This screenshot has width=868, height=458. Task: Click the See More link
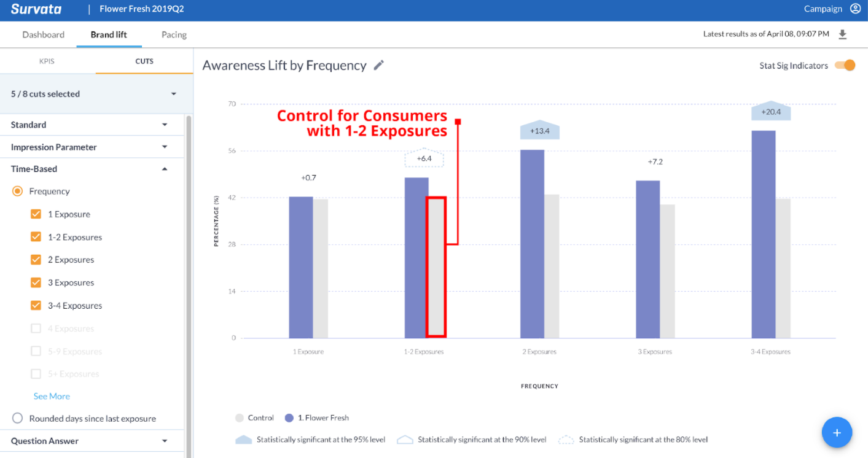click(x=52, y=396)
